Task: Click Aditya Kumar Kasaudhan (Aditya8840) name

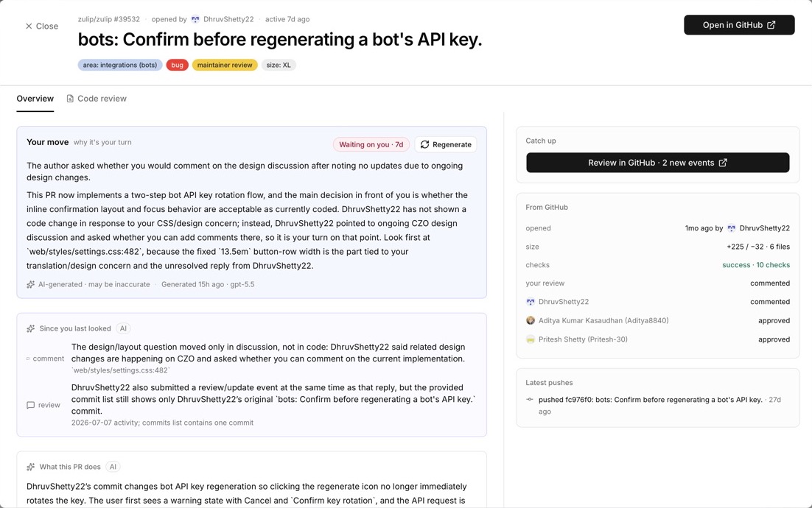Action: 603,320
